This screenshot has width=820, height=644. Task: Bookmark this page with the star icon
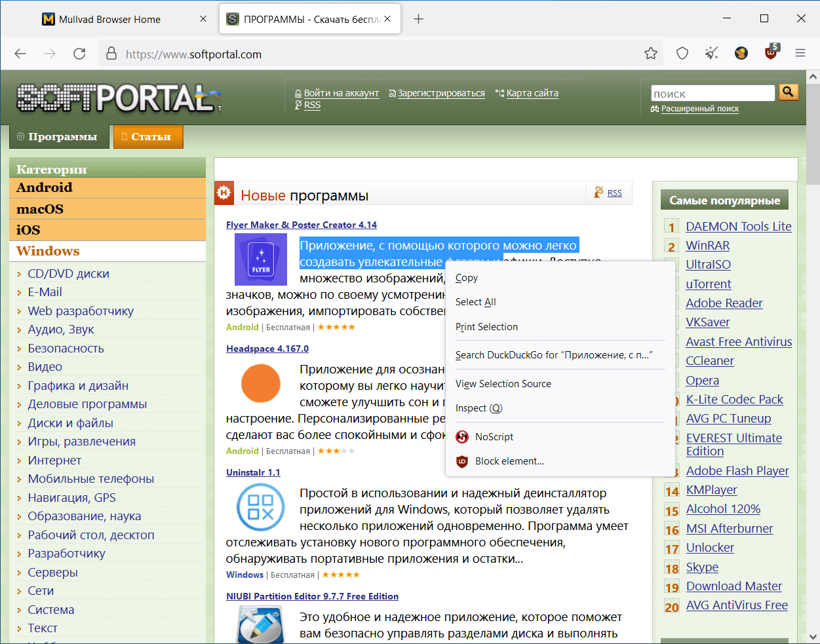(651, 54)
